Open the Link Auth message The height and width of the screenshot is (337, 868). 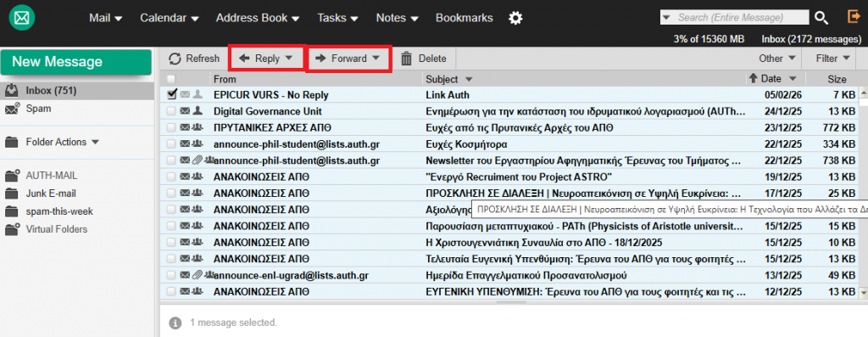(x=448, y=95)
